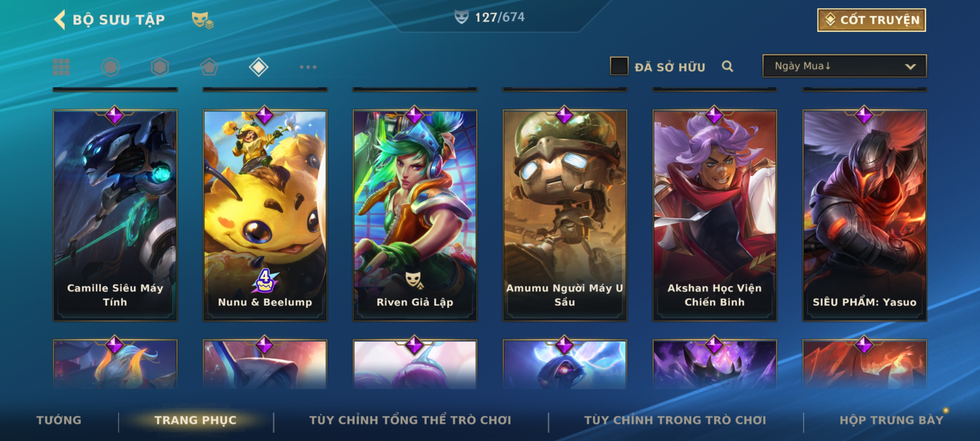
Task: Switch to the Tướng tab
Action: tap(59, 420)
